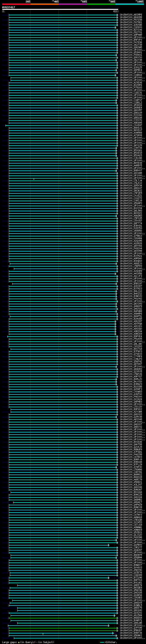Select the UniRef100_P05753 label

click(131, 228)
